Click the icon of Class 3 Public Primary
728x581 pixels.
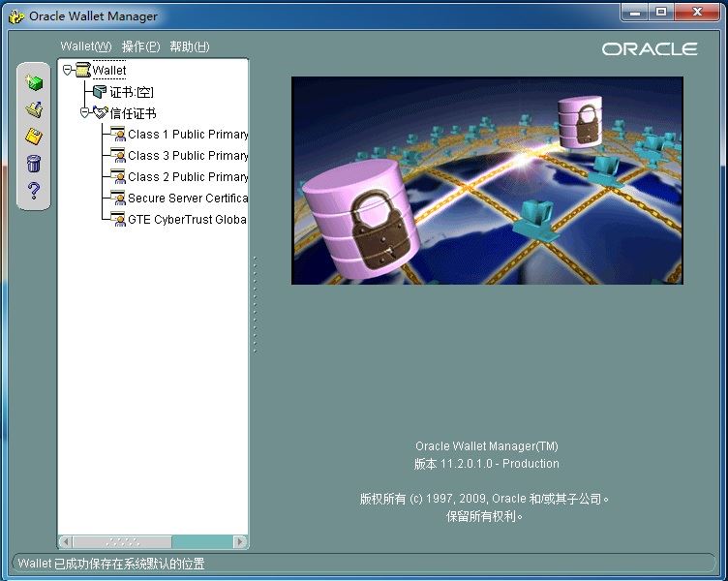pos(118,155)
